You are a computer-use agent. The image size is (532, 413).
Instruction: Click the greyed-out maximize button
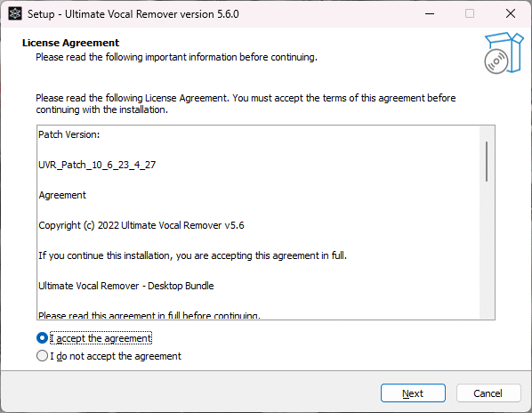tap(470, 14)
